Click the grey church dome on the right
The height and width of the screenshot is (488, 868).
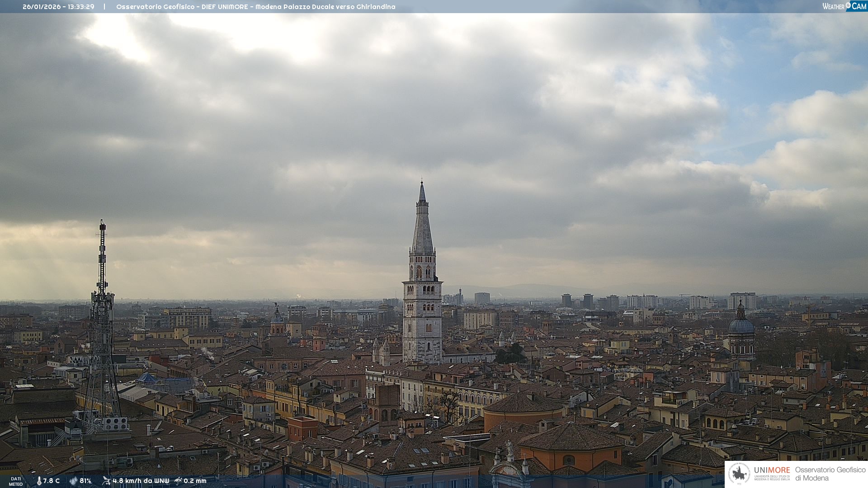pos(741,325)
